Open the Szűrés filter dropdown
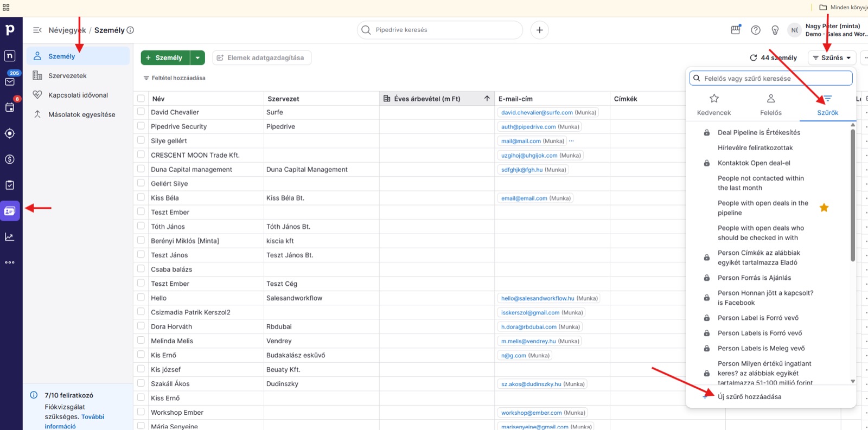This screenshot has height=430, width=868. tap(832, 57)
